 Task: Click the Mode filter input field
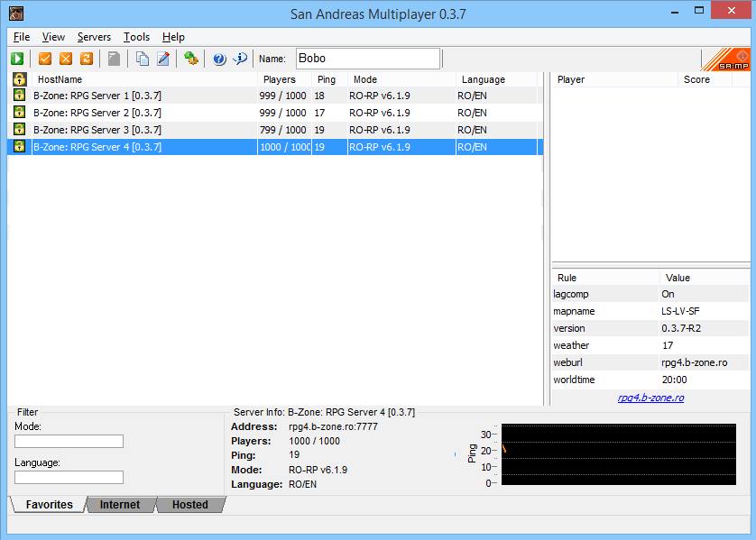69,441
